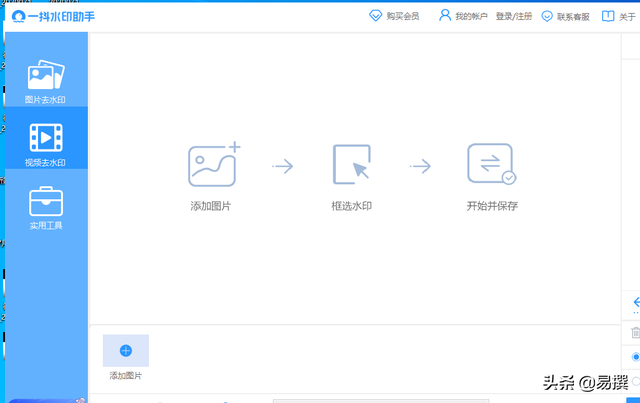Click the trash delete icon at right

[x=636, y=332]
